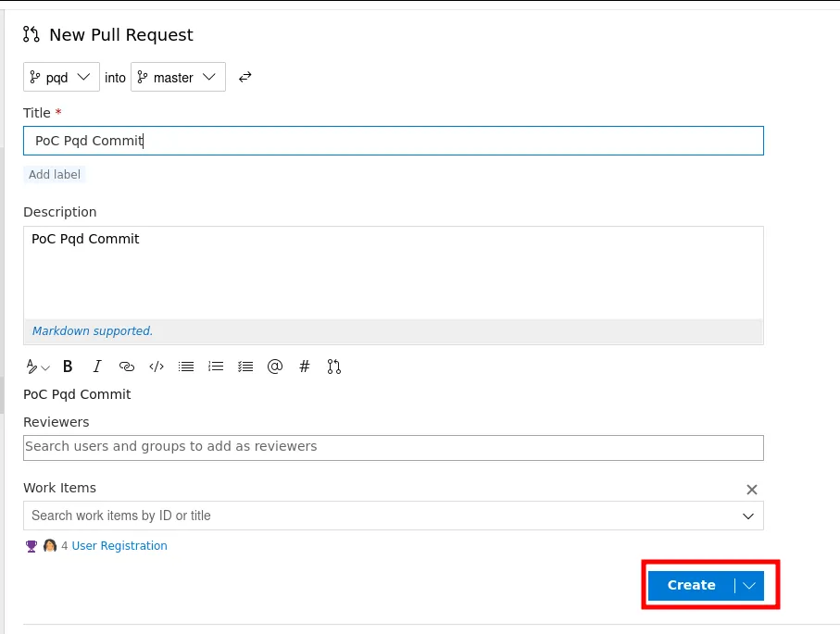The height and width of the screenshot is (634, 840).
Task: Link a work item with the # icon
Action: 305,367
